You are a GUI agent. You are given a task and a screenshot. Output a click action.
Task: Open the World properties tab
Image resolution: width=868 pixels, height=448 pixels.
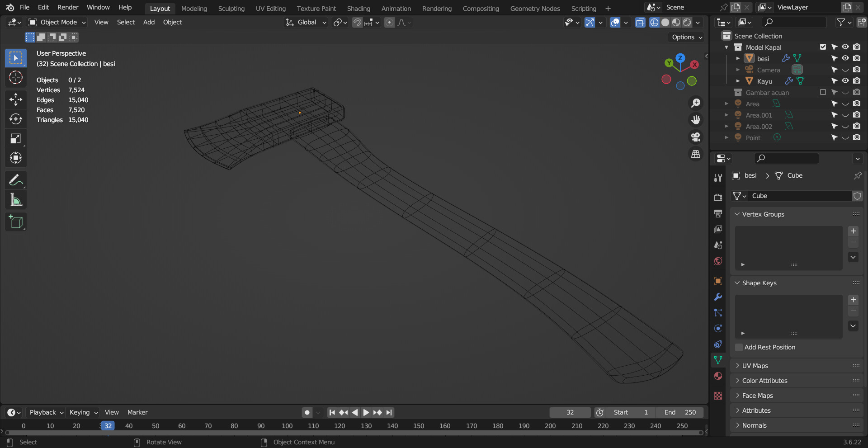pyautogui.click(x=718, y=261)
